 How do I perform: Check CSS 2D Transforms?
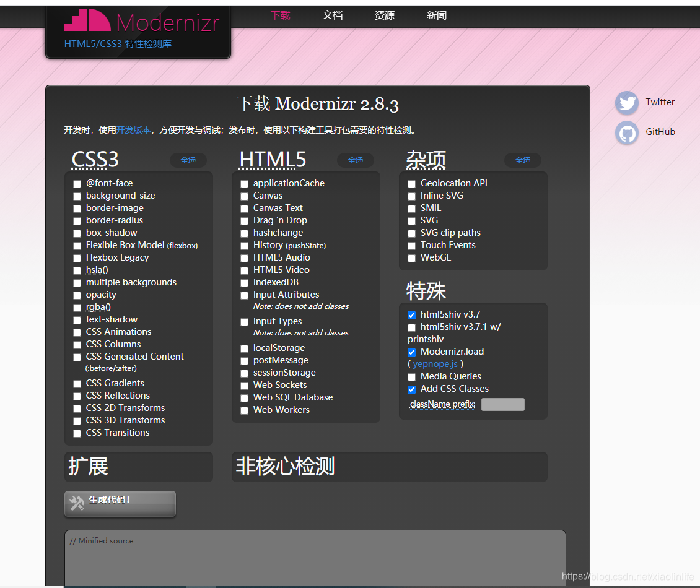pyautogui.click(x=77, y=409)
